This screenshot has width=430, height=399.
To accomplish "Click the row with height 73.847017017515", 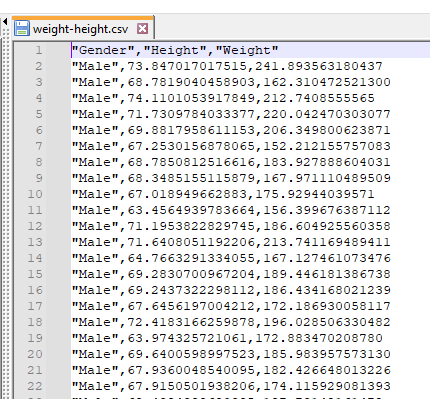I will (227, 66).
